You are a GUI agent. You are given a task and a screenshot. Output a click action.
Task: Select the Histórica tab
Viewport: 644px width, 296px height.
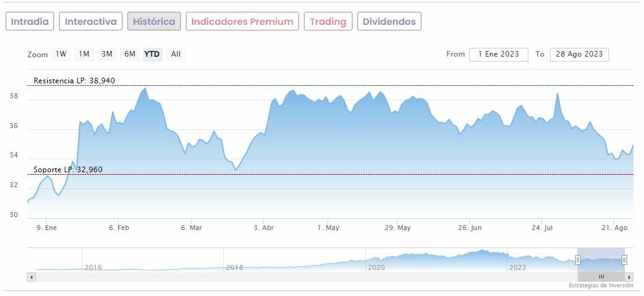coord(154,21)
